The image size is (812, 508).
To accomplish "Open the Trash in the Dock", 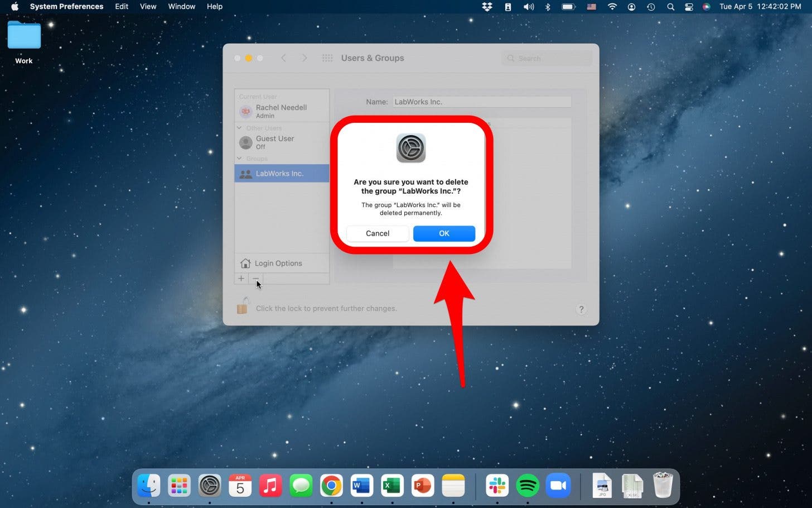I will 663,485.
